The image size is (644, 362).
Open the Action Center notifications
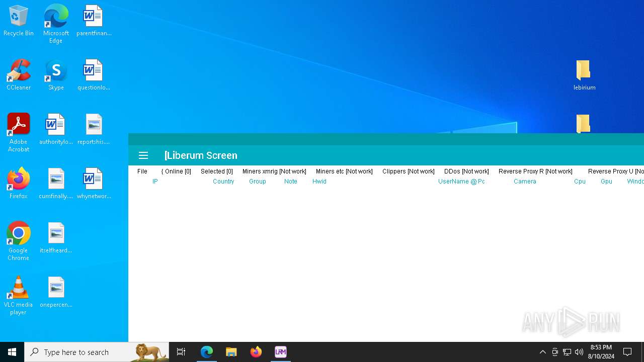pyautogui.click(x=627, y=352)
